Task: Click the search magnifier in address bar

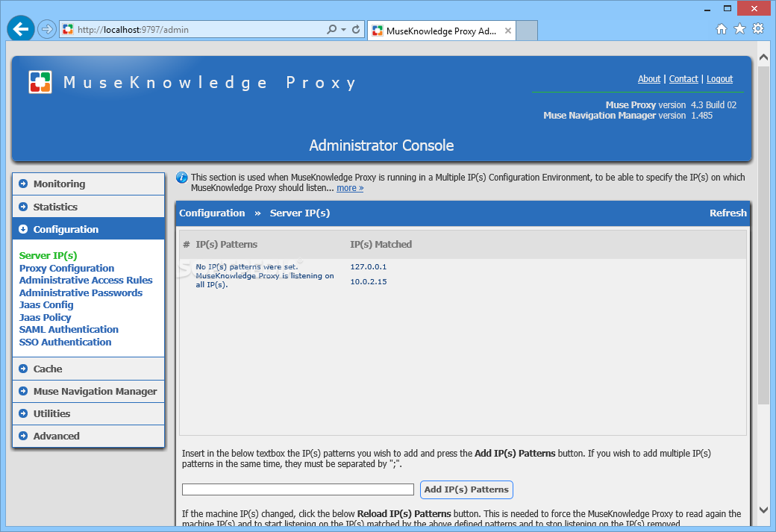Action: click(x=331, y=30)
